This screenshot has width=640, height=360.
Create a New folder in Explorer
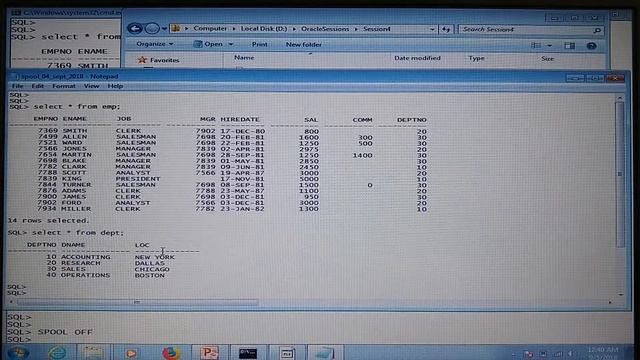point(303,44)
